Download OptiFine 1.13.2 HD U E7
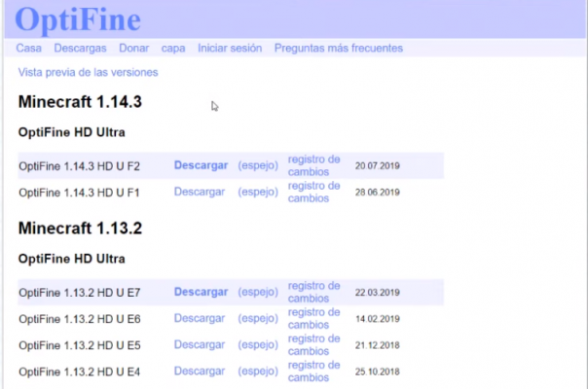The image size is (588, 389). pyautogui.click(x=201, y=292)
